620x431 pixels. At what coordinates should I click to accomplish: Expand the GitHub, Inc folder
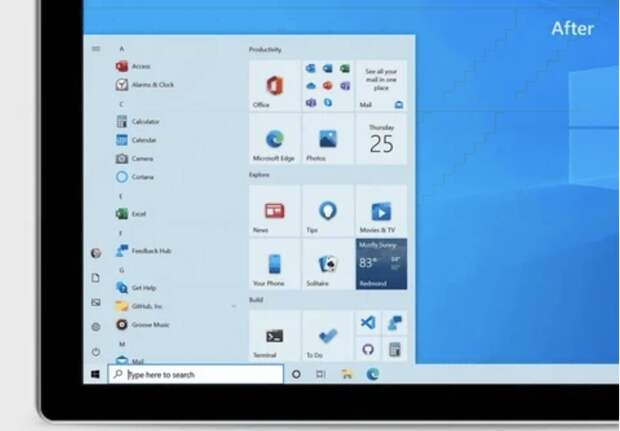(176, 306)
